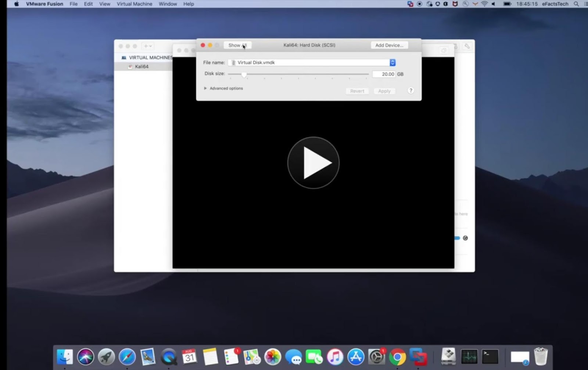The height and width of the screenshot is (370, 588).
Task: Open Google Chrome from the Dock
Action: 397,357
